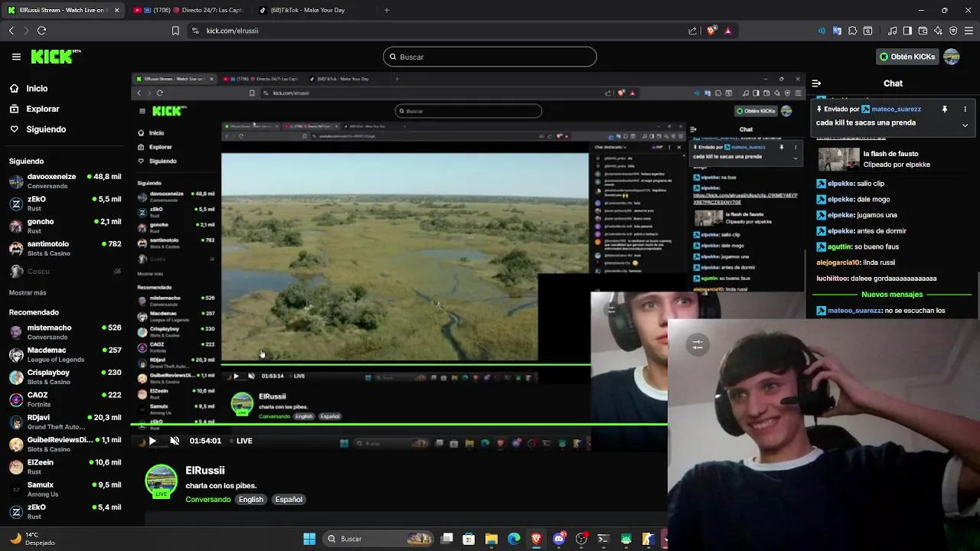Open davooxeneize channel in Siguiendo list
Image resolution: width=980 pixels, height=551 pixels.
[x=65, y=181]
